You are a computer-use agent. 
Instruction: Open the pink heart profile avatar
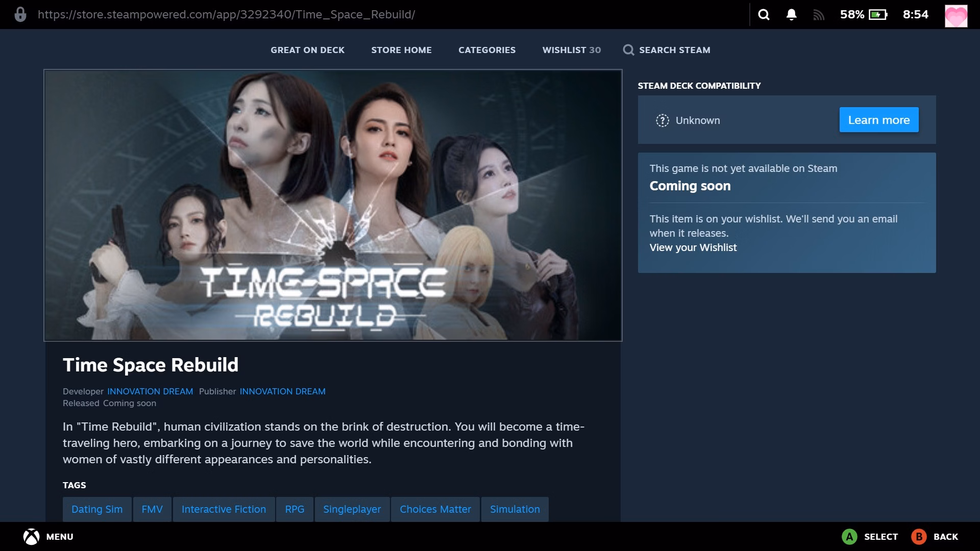point(956,15)
